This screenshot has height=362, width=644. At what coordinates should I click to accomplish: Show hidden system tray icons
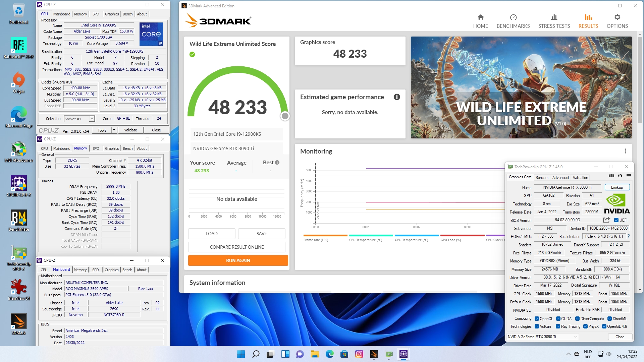pyautogui.click(x=568, y=354)
